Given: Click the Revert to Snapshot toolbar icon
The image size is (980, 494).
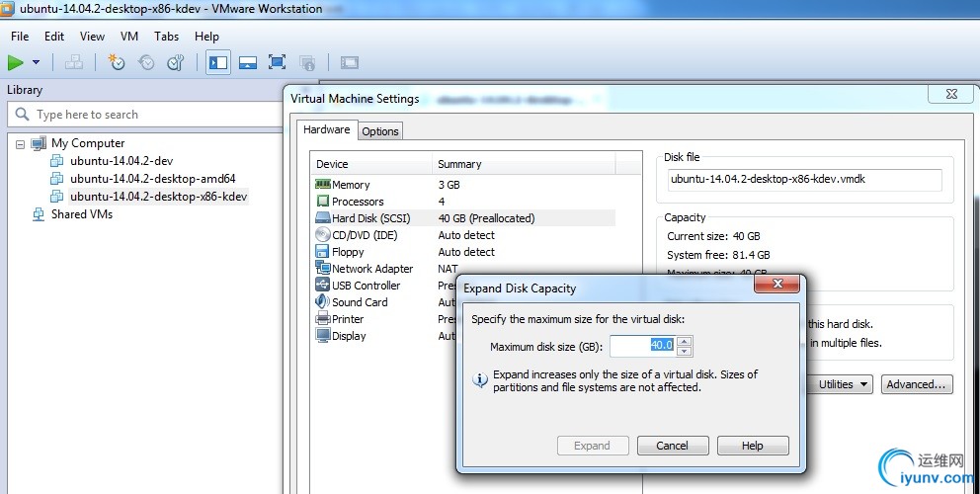Looking at the screenshot, I should 146,62.
